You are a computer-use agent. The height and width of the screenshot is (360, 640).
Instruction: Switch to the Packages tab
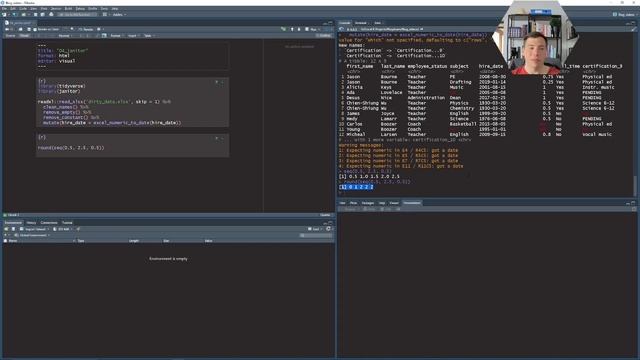pos(367,203)
